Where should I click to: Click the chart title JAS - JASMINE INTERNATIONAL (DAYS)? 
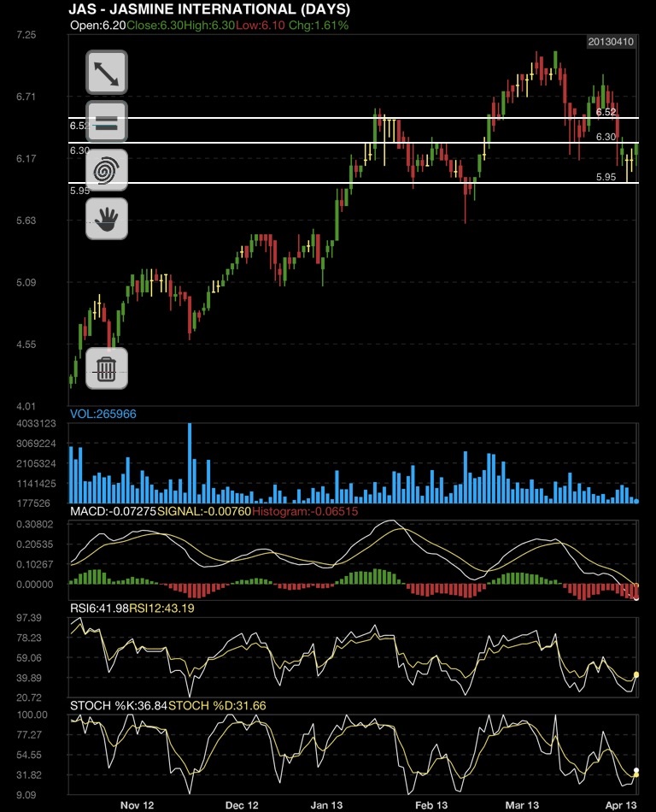pyautogui.click(x=209, y=9)
